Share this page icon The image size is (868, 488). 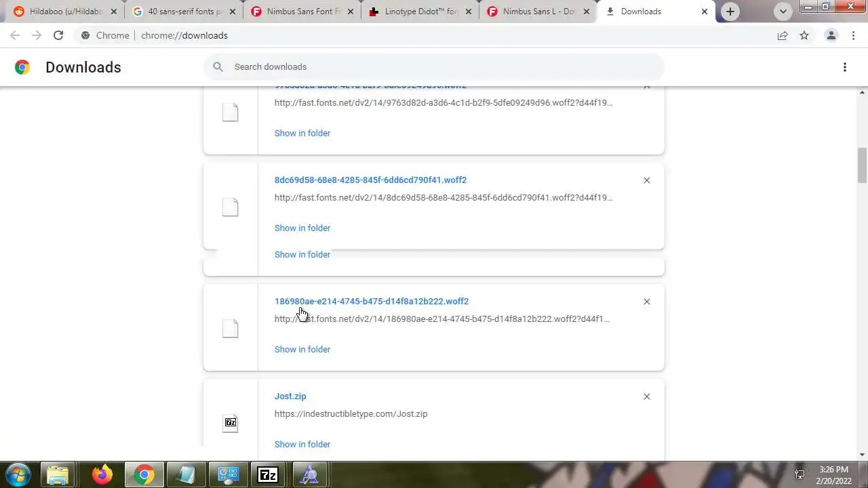[x=783, y=35]
